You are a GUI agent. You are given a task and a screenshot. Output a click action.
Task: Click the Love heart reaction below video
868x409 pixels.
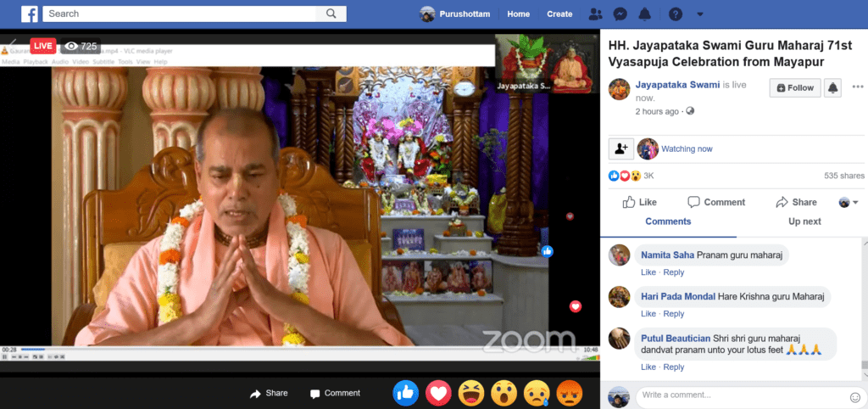pyautogui.click(x=438, y=393)
